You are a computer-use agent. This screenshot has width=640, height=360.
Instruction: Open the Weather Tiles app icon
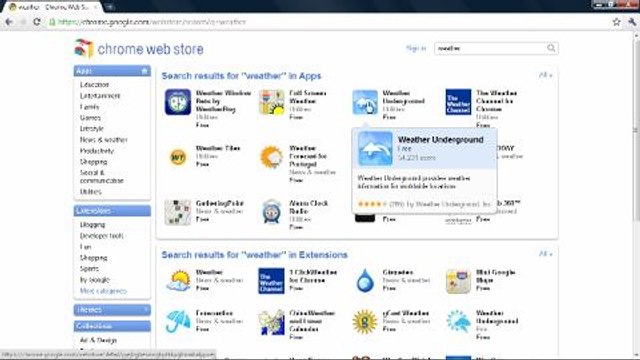pyautogui.click(x=178, y=157)
